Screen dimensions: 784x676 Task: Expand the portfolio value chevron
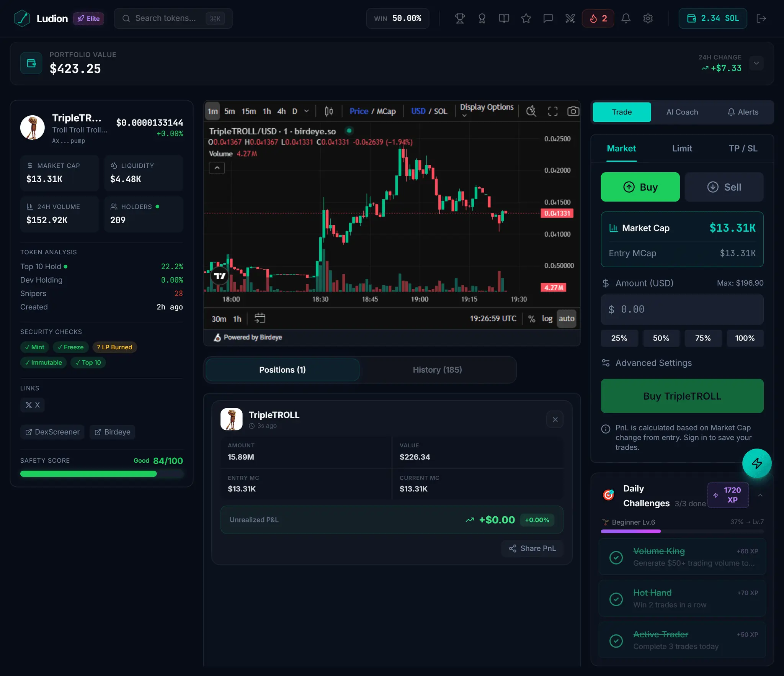point(756,63)
